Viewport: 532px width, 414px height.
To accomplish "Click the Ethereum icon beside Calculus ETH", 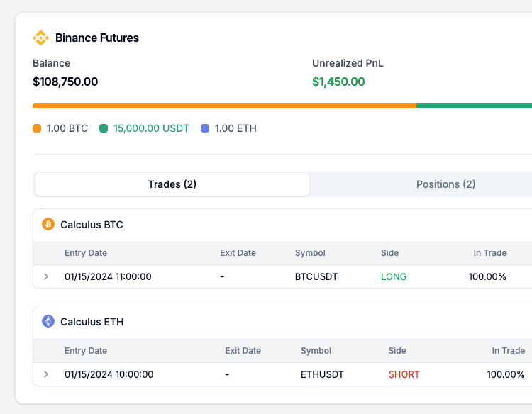I will (x=48, y=322).
